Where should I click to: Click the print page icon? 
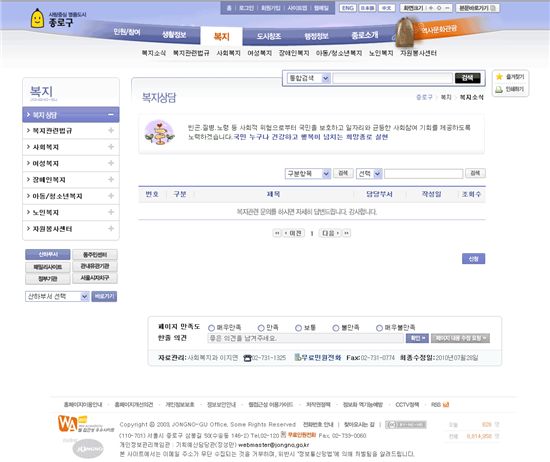pyautogui.click(x=499, y=89)
